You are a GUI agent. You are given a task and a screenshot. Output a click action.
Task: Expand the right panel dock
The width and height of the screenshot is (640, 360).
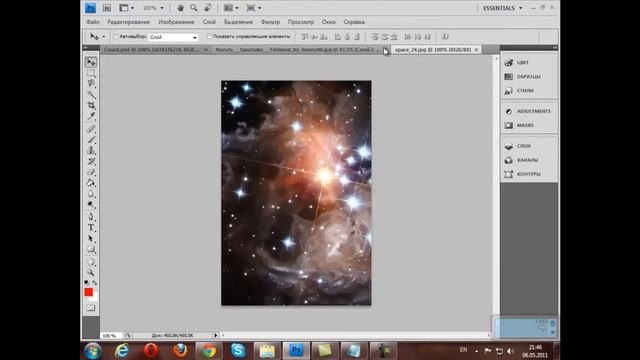(555, 48)
